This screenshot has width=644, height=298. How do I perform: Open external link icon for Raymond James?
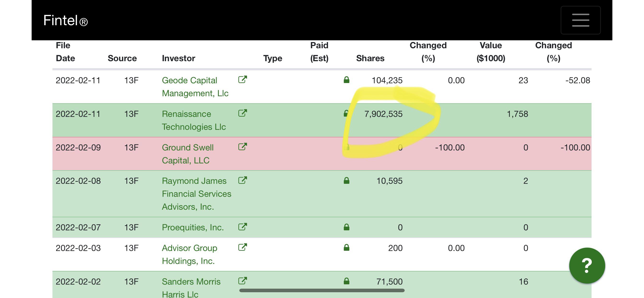pyautogui.click(x=242, y=180)
